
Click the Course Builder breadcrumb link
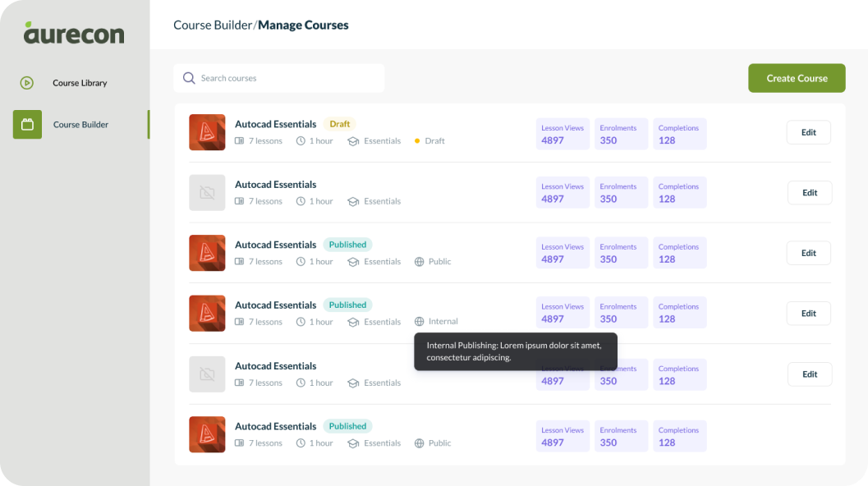pyautogui.click(x=213, y=25)
